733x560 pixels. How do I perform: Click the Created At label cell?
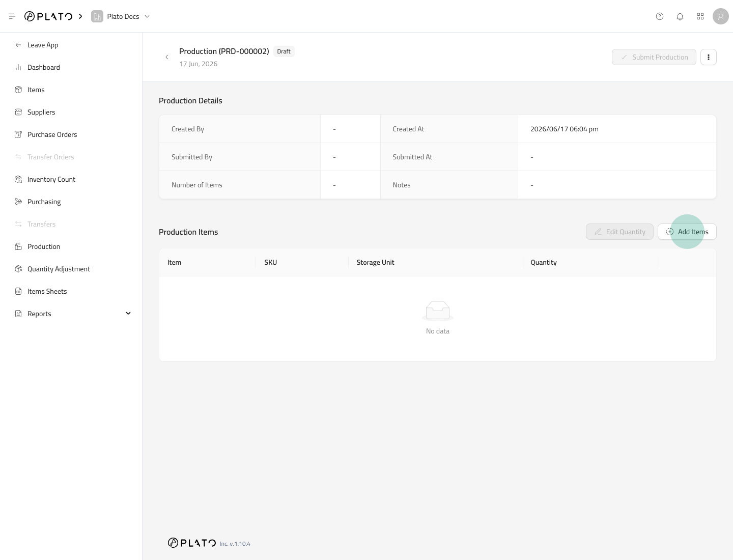pyautogui.click(x=449, y=129)
